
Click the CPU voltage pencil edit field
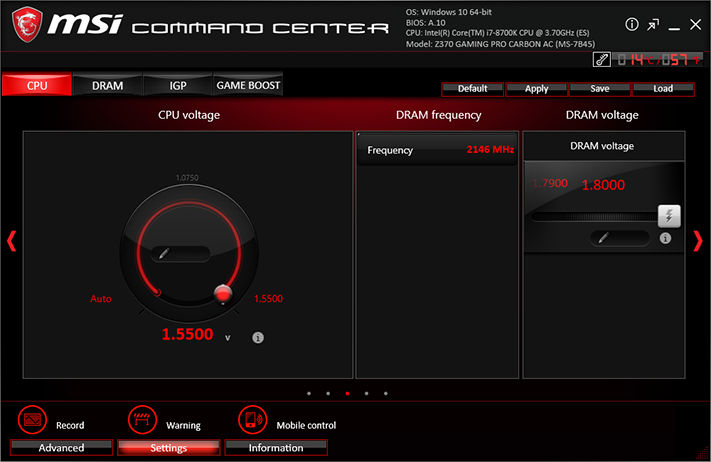click(180, 253)
